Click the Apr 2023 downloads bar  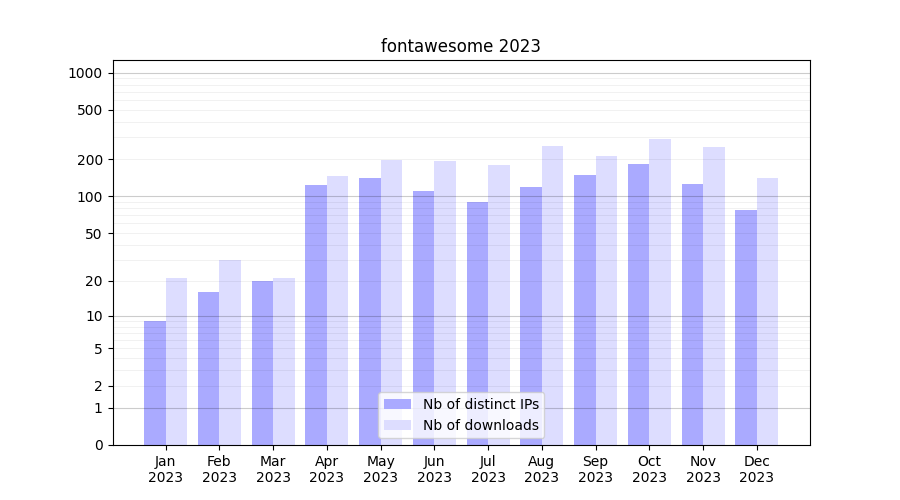[337, 310]
